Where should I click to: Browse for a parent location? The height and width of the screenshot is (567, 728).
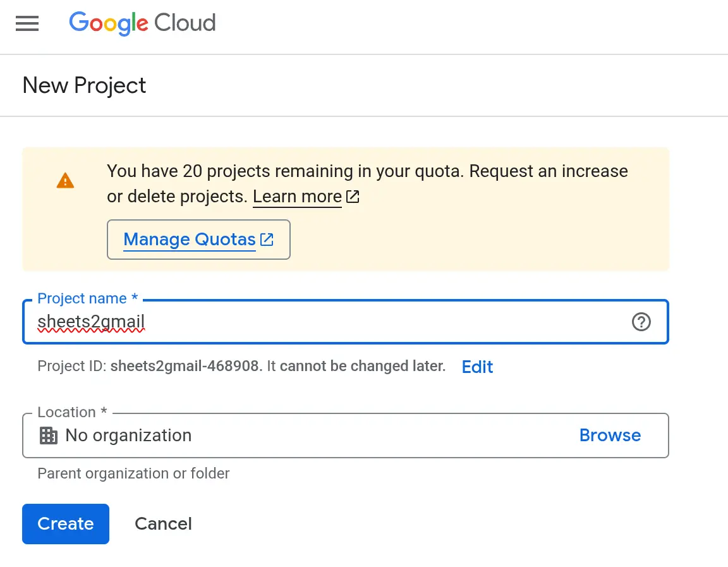click(610, 436)
